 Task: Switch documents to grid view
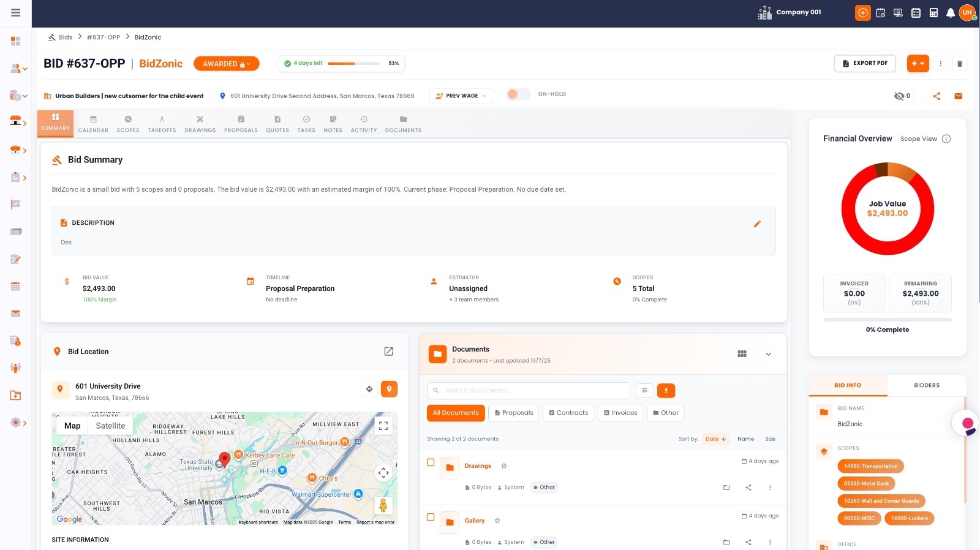742,354
